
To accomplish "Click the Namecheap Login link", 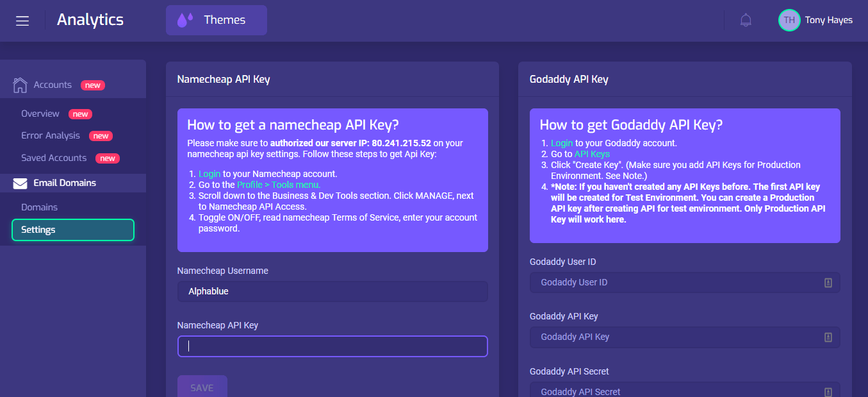I will (209, 174).
